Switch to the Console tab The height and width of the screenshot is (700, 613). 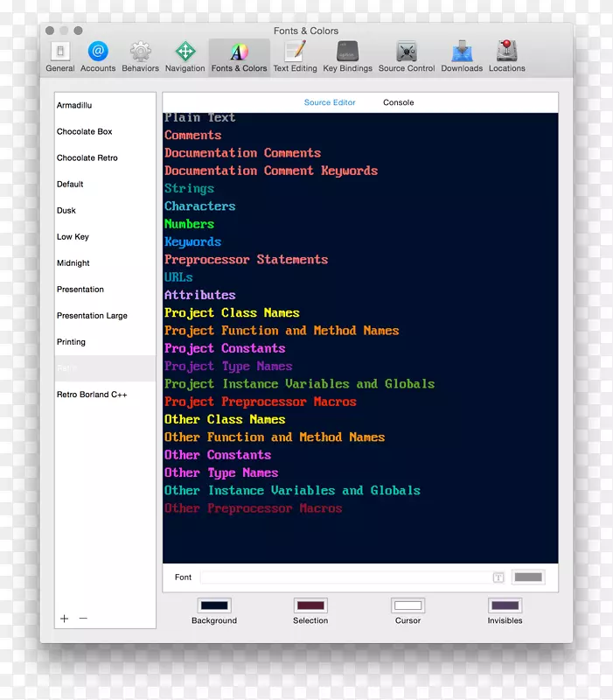(x=398, y=102)
